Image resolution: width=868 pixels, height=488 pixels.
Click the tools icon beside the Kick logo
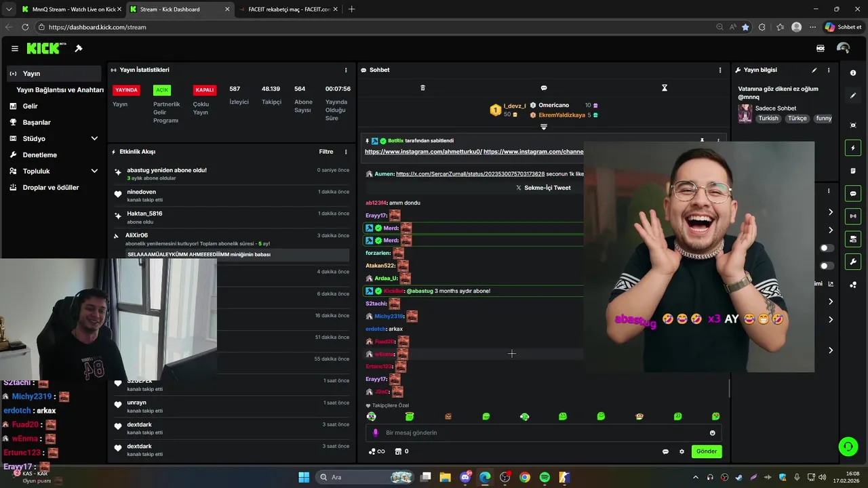tap(79, 48)
